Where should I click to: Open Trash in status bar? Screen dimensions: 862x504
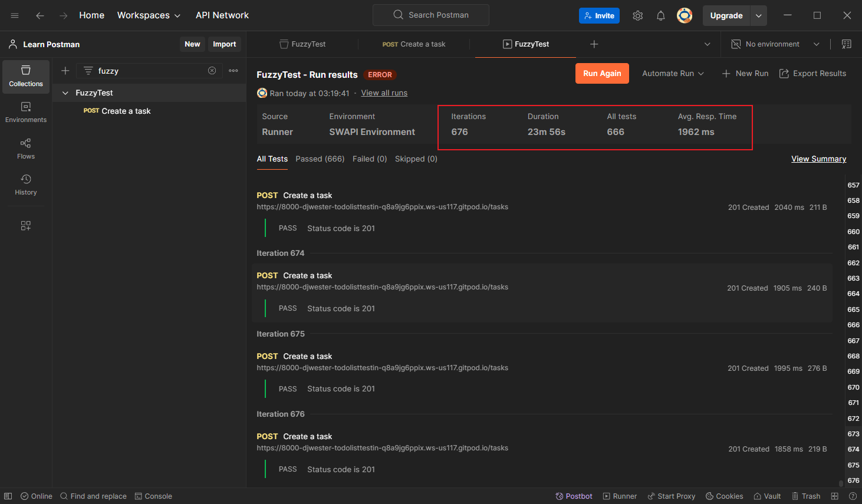pyautogui.click(x=806, y=496)
